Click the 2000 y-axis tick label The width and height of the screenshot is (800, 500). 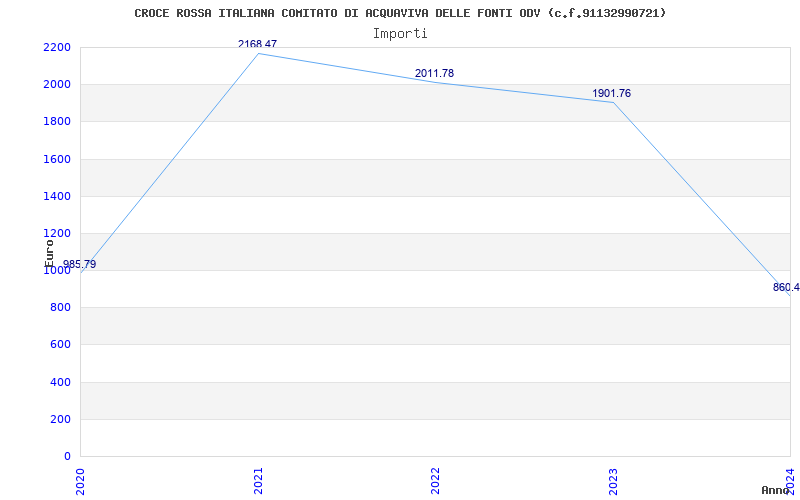coord(57,85)
